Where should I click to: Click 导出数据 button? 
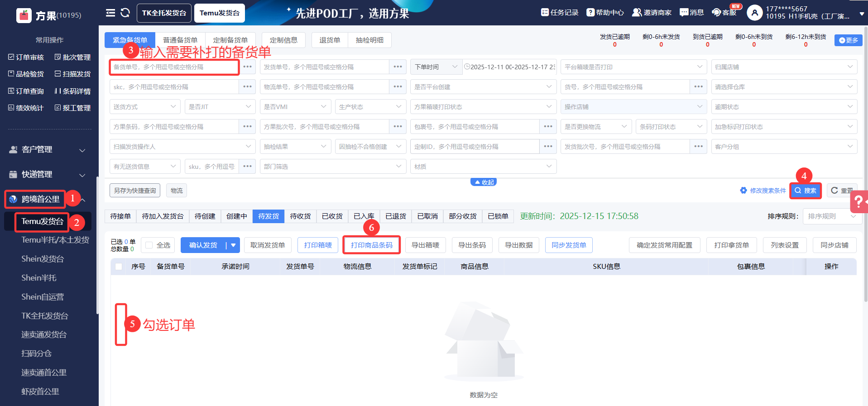coord(518,245)
